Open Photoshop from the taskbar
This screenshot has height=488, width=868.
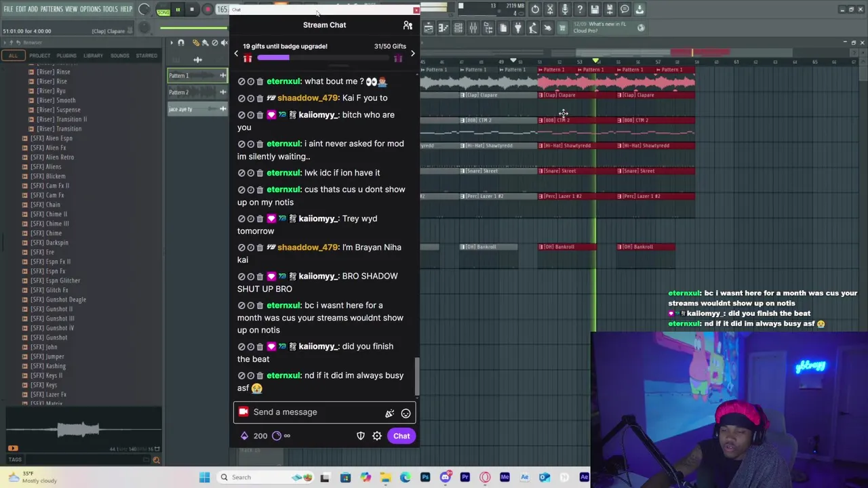425,477
